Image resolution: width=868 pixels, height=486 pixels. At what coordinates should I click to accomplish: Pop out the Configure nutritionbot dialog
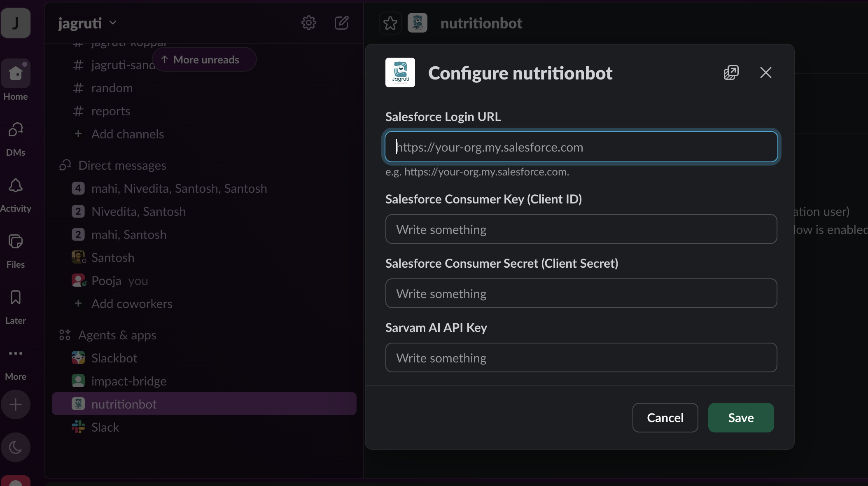point(731,72)
